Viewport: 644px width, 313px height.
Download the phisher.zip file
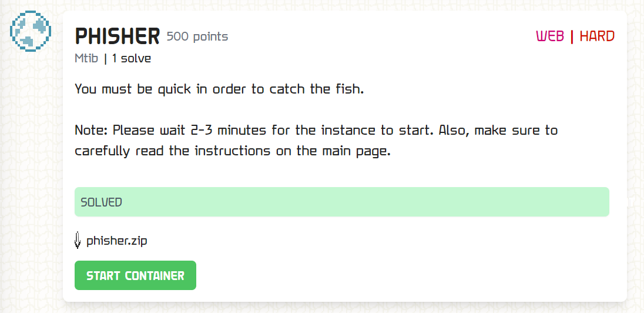(x=116, y=241)
